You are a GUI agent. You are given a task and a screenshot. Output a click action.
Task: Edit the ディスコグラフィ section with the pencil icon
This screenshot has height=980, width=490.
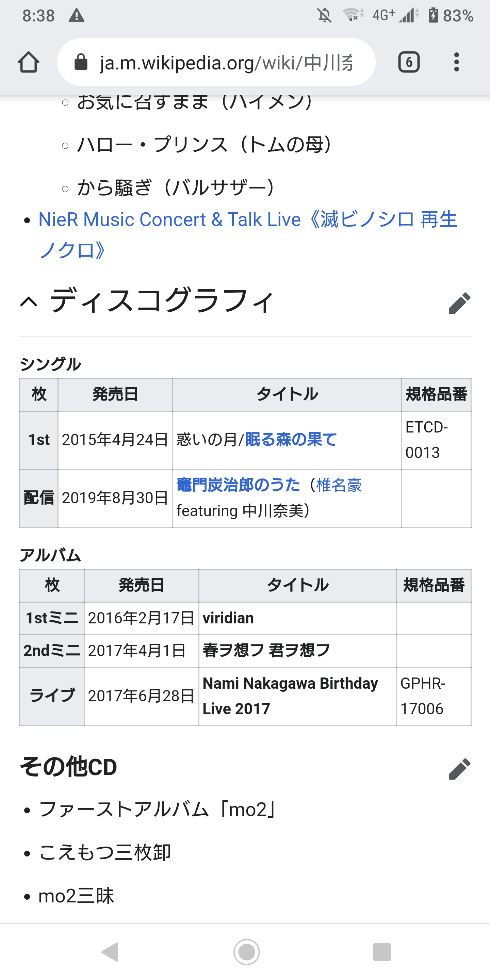coord(460,303)
